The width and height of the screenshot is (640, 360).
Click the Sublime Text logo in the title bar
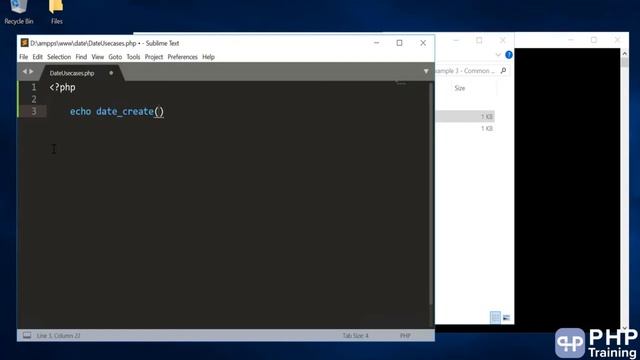(24, 43)
